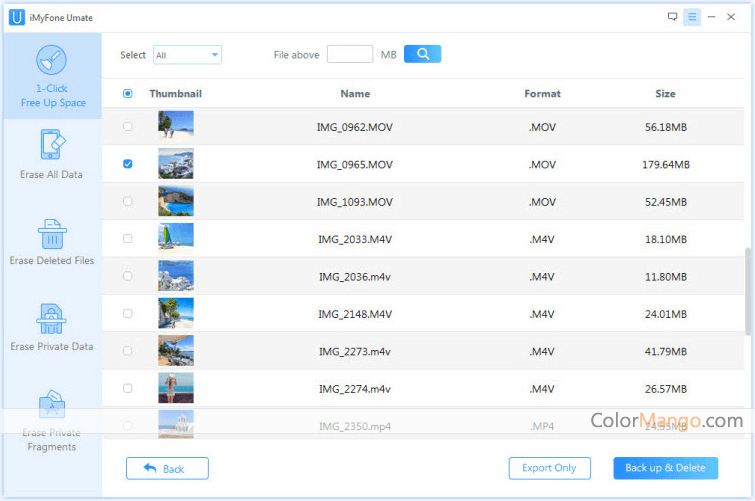Check the box for IMG_0962.MOV
Image resolution: width=755 pixels, height=501 pixels.
[x=127, y=127]
